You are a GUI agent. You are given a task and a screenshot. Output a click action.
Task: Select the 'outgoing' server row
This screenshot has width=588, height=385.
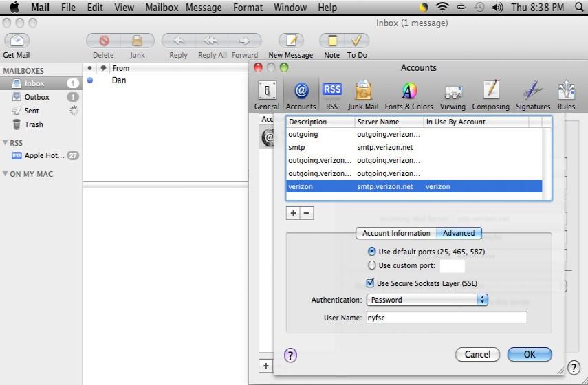pyautogui.click(x=414, y=134)
